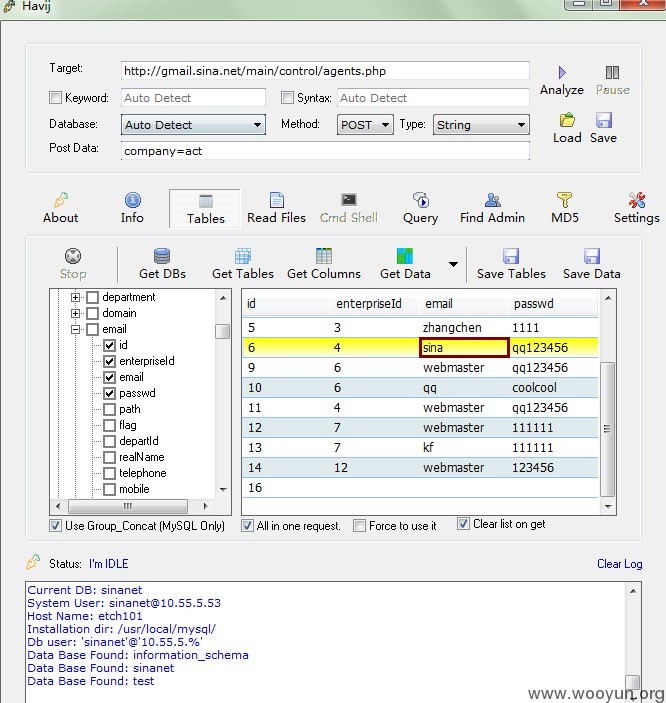The height and width of the screenshot is (703, 666).
Task: Check the realName column checkbox
Action: (109, 457)
